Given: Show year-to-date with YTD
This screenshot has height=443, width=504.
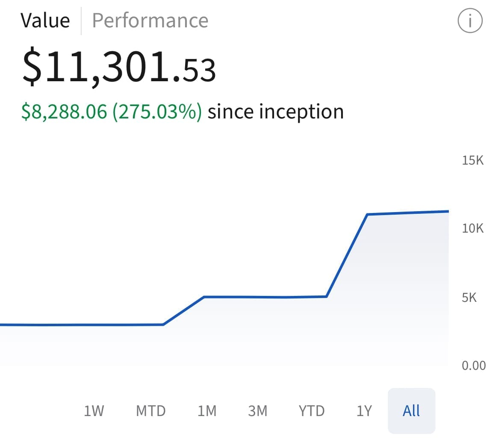Looking at the screenshot, I should click(311, 411).
